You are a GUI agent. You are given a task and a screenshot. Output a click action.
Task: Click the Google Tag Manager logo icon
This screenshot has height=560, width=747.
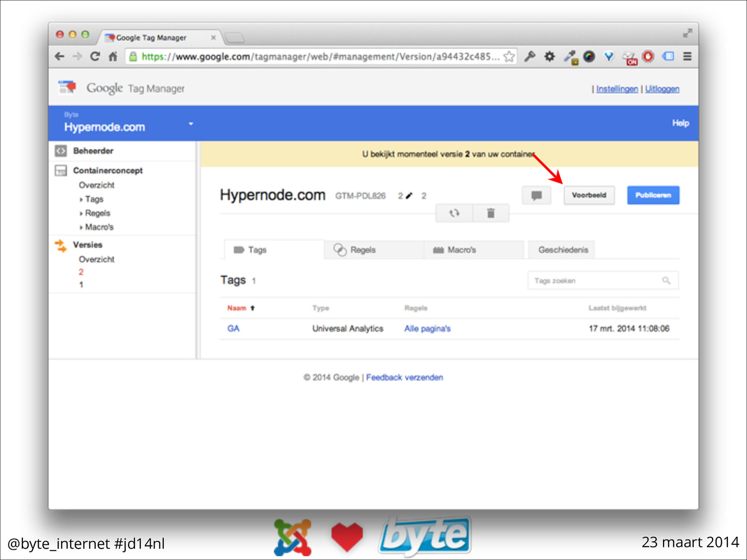pos(67,87)
